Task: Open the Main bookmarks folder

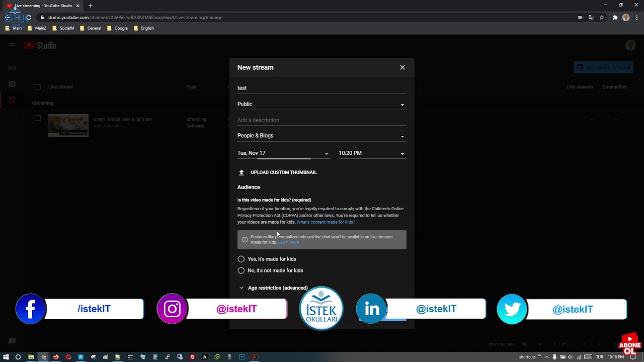Action: click(x=14, y=28)
